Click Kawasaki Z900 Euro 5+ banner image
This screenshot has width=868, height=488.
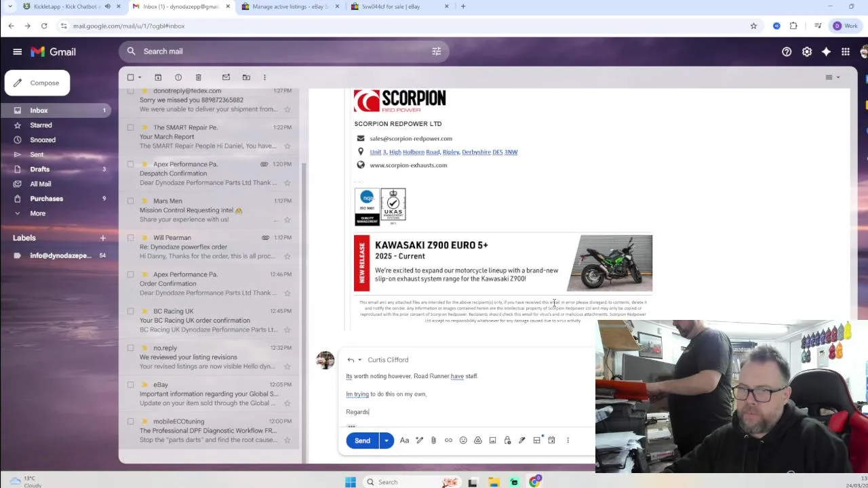click(503, 263)
